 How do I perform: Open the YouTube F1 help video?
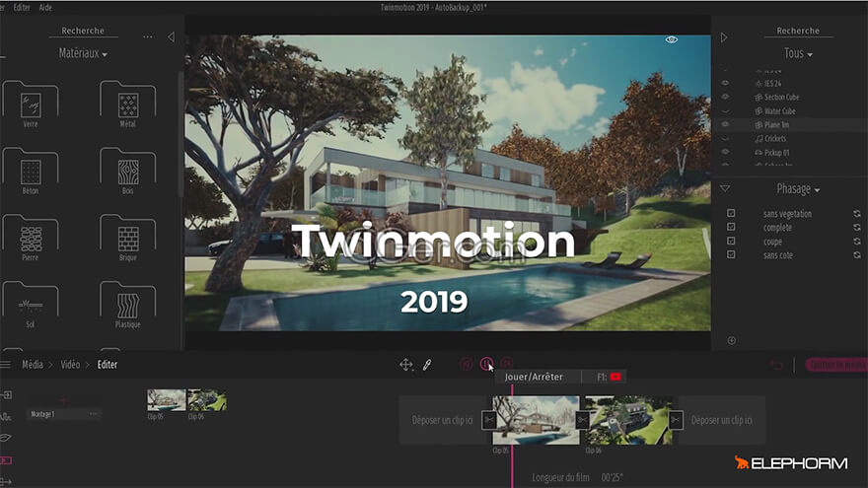point(615,377)
